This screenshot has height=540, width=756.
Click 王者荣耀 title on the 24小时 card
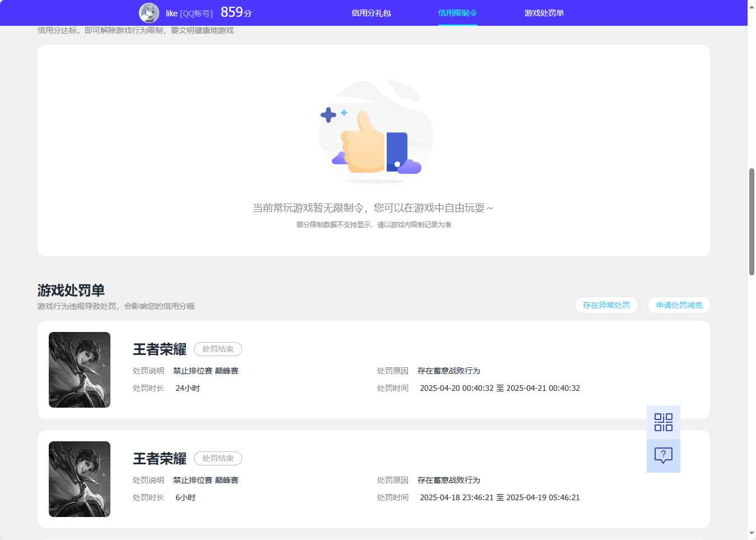[x=160, y=349]
